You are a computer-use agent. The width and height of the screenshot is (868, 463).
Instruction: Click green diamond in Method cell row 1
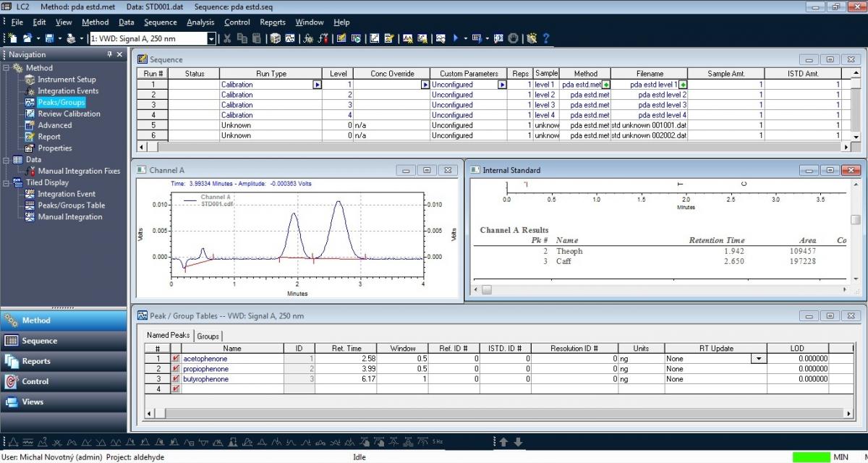pos(606,85)
